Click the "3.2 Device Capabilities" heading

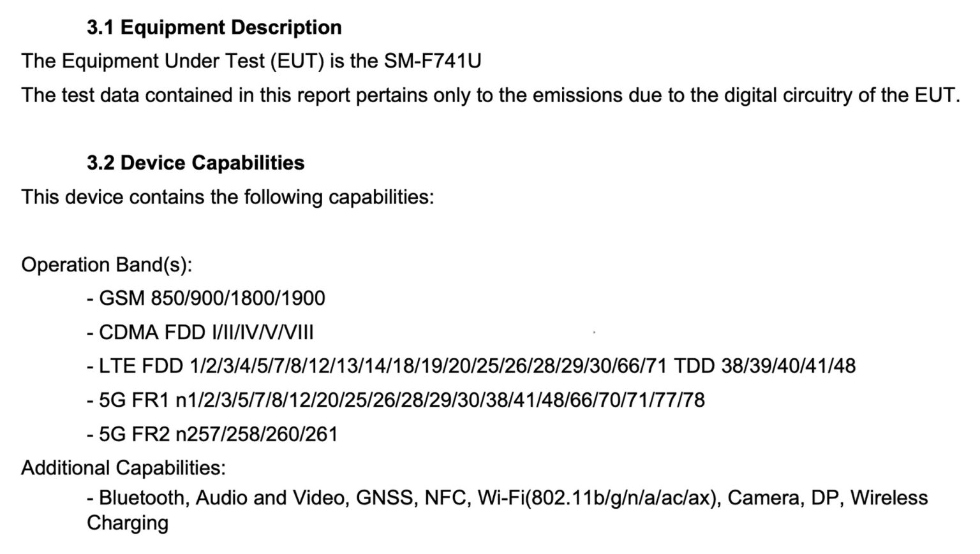click(195, 163)
